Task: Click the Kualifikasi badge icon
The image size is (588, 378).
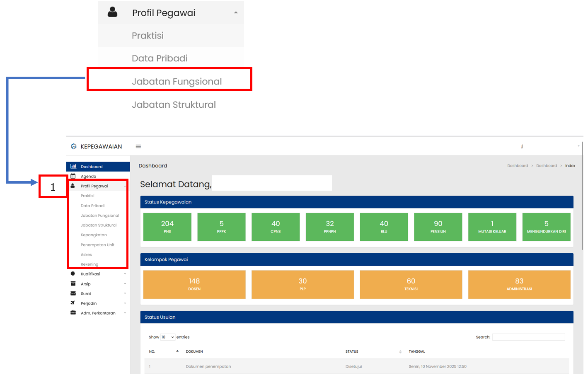Action: 73,274
